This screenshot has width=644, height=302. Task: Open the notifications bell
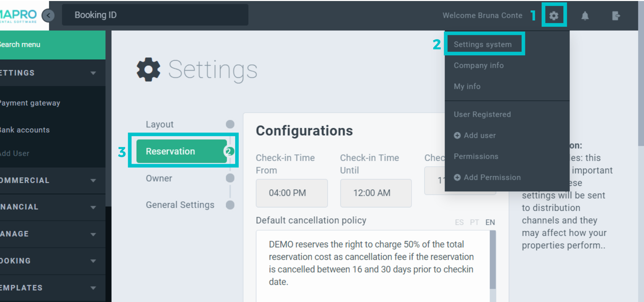[585, 16]
